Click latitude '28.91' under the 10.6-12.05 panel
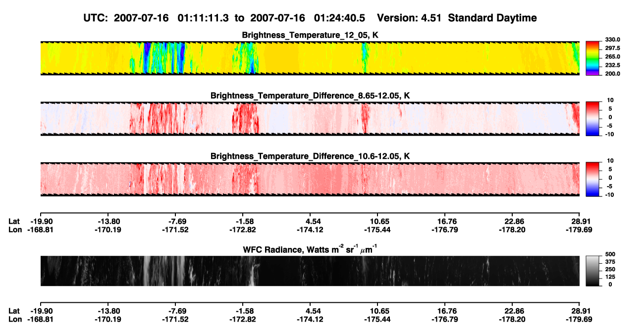Image resolution: width=644 pixels, height=330 pixels. tap(580, 221)
